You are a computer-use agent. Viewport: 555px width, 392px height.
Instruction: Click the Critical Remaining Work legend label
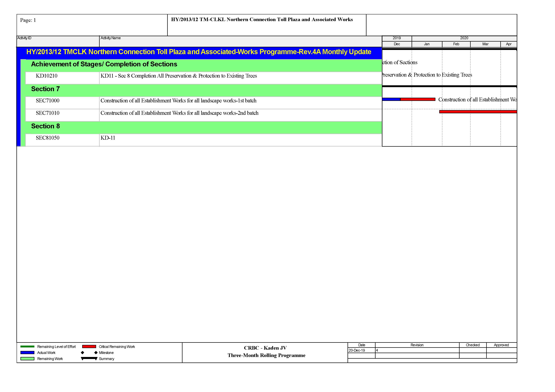point(117,347)
